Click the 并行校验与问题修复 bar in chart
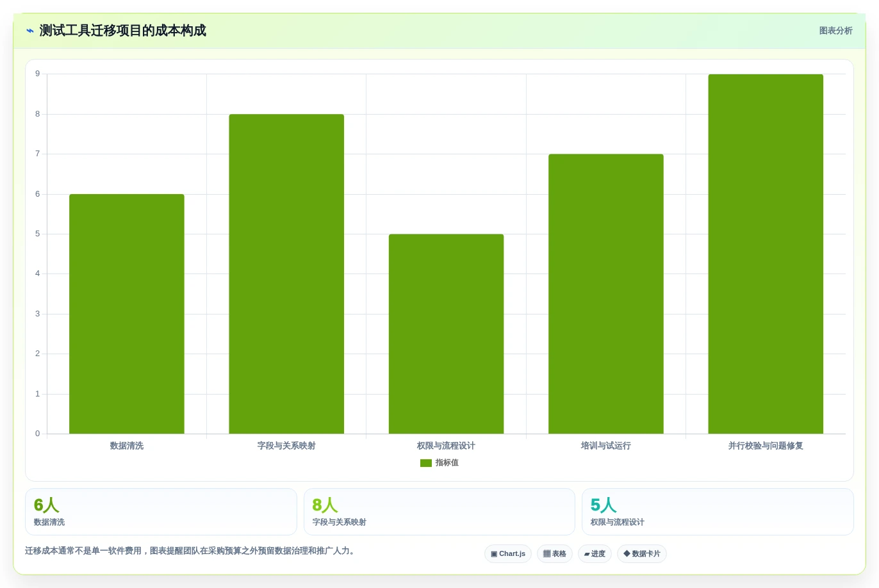This screenshot has width=879, height=588. click(766, 254)
